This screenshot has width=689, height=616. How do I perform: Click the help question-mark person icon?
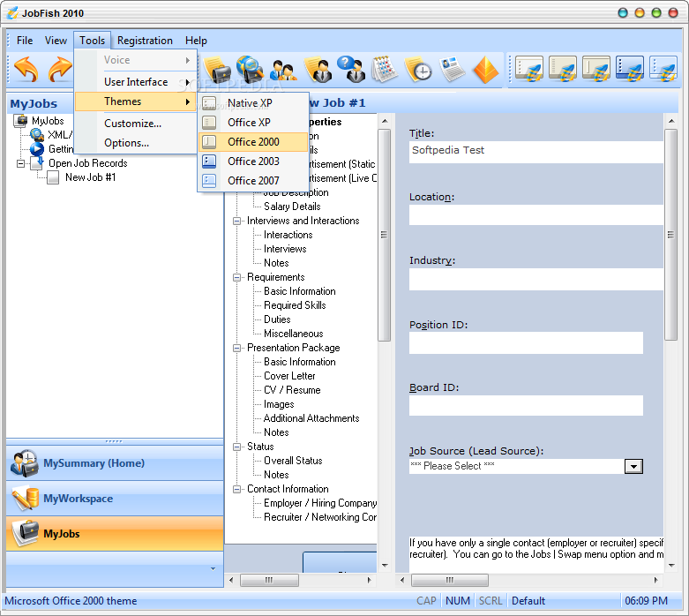point(351,69)
